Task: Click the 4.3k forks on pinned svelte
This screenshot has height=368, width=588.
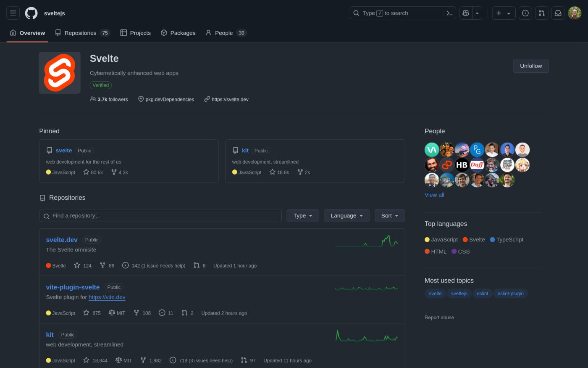Action: click(x=120, y=172)
